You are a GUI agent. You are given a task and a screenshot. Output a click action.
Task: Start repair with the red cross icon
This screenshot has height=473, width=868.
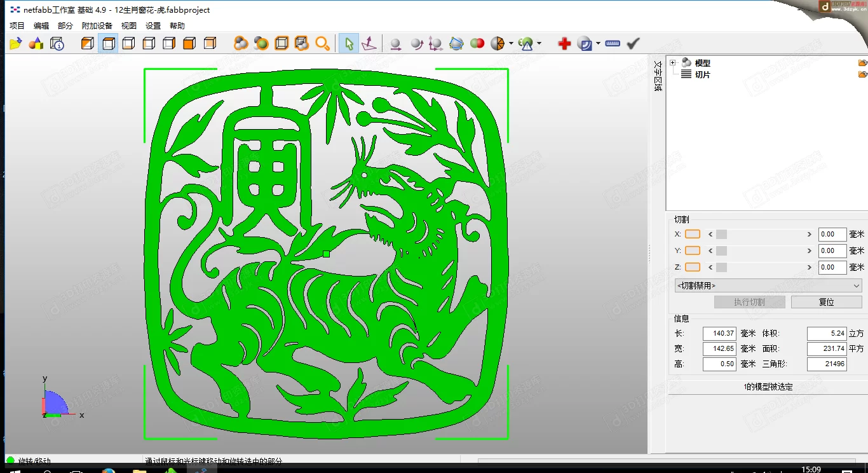click(x=564, y=43)
